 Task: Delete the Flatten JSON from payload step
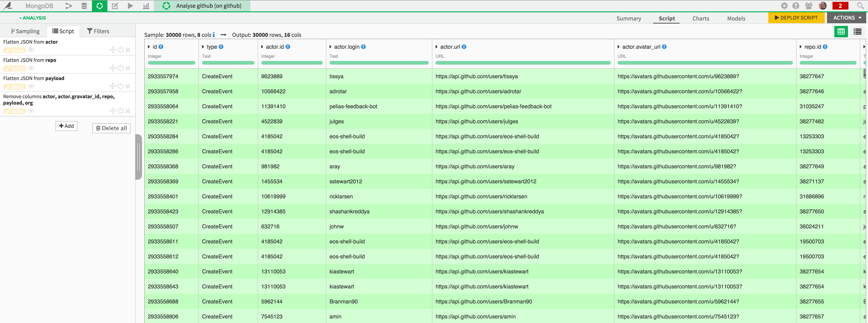(x=128, y=86)
